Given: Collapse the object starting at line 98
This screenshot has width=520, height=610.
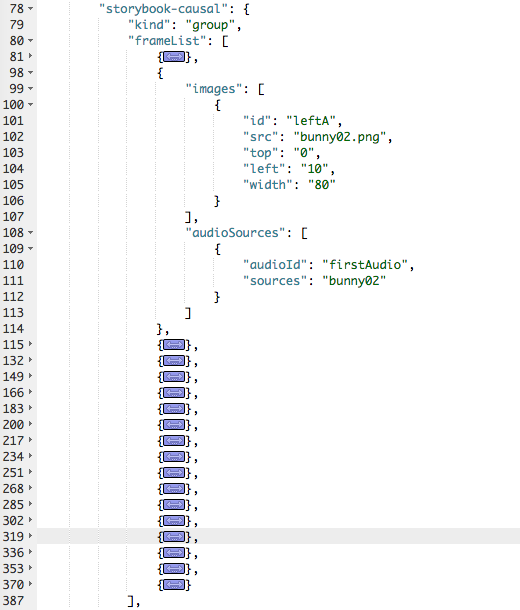Looking at the screenshot, I should pos(30,72).
